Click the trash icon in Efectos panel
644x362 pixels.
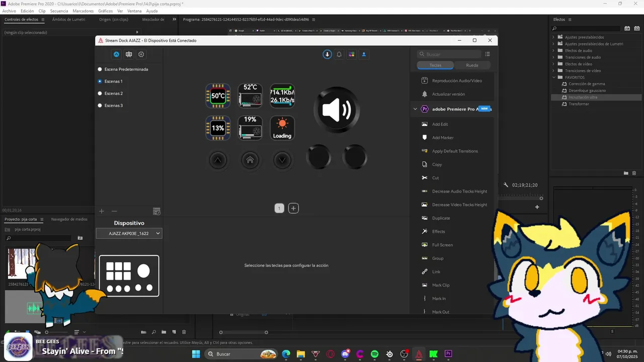pyautogui.click(x=634, y=173)
